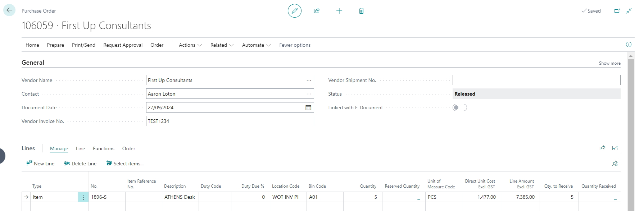Expand the Lines part to full view
Viewport: 644px width, 211px height.
coord(615,148)
